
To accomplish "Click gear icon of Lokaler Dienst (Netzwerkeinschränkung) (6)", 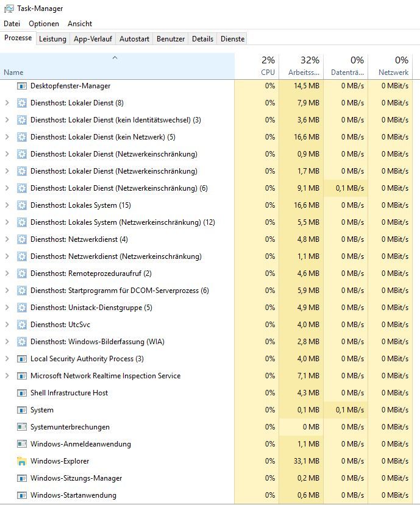I will 21,188.
